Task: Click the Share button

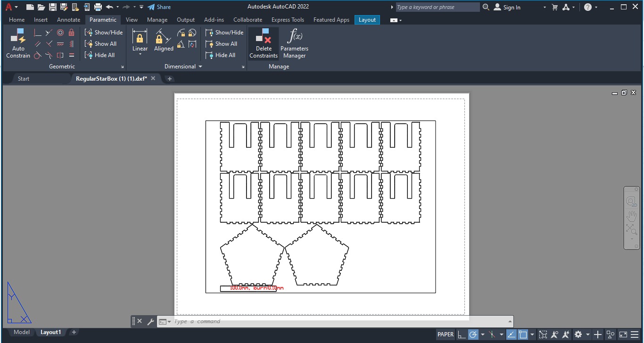Action: tap(159, 7)
